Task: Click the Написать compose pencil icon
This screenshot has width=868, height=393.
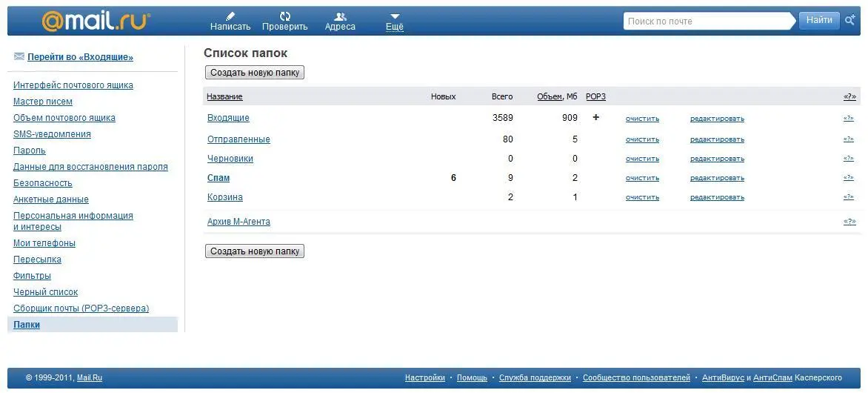Action: click(230, 16)
